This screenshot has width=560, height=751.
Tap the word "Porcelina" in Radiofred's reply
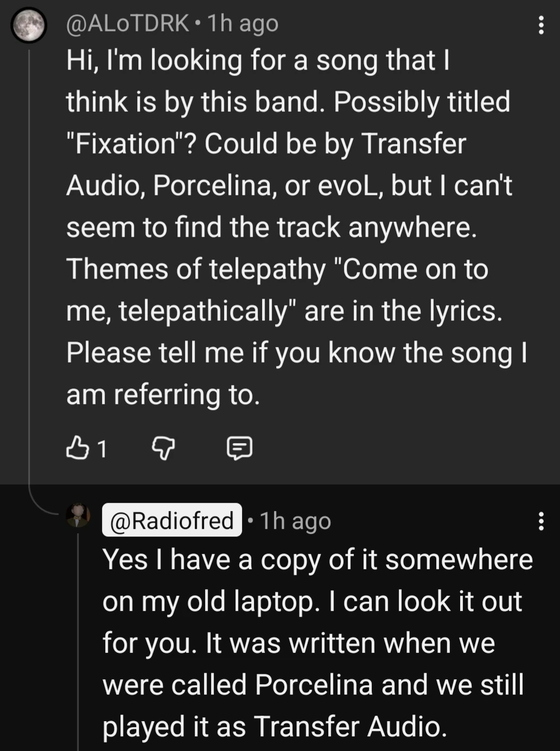[x=314, y=684]
